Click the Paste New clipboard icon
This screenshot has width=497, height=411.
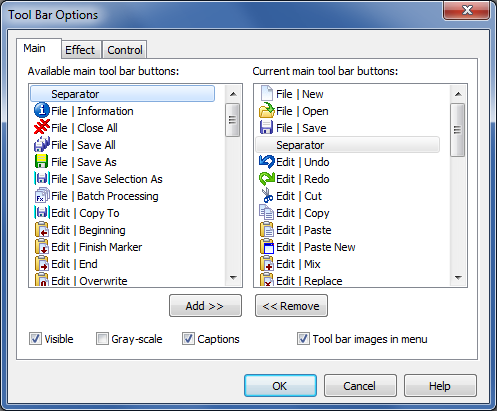[267, 247]
